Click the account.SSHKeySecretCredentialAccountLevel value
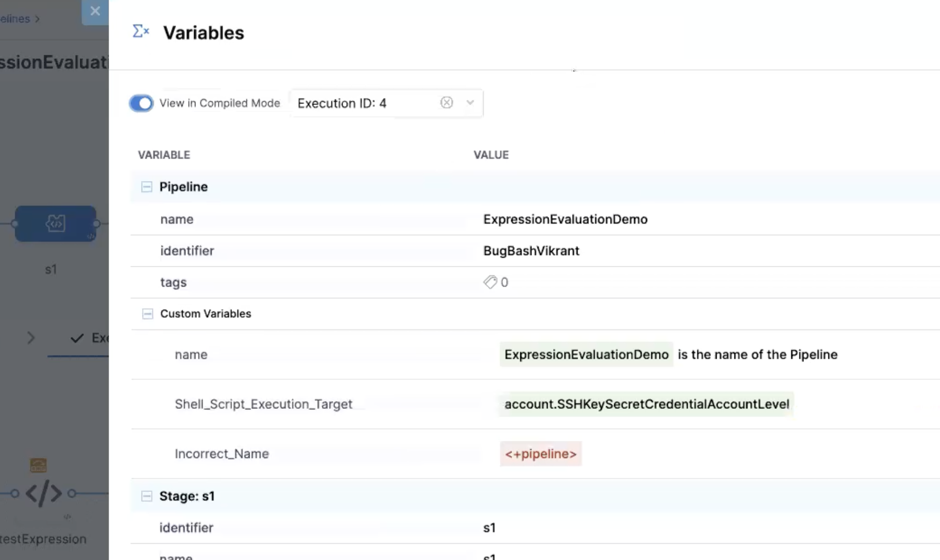This screenshot has height=560, width=940. click(646, 404)
